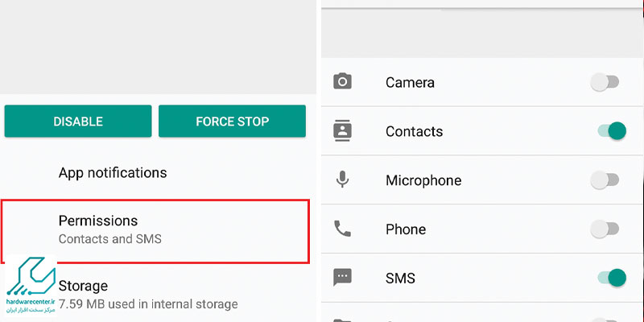
Task: Select the Microphone label text
Action: (x=423, y=180)
